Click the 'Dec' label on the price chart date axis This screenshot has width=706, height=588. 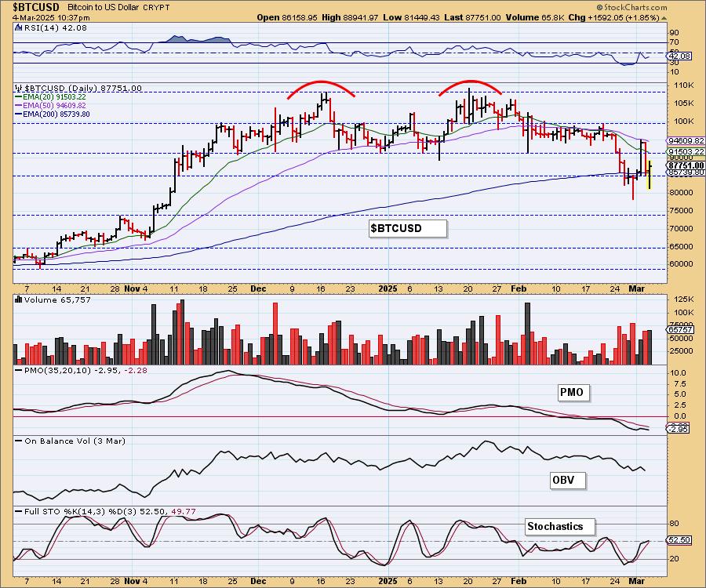coord(258,289)
